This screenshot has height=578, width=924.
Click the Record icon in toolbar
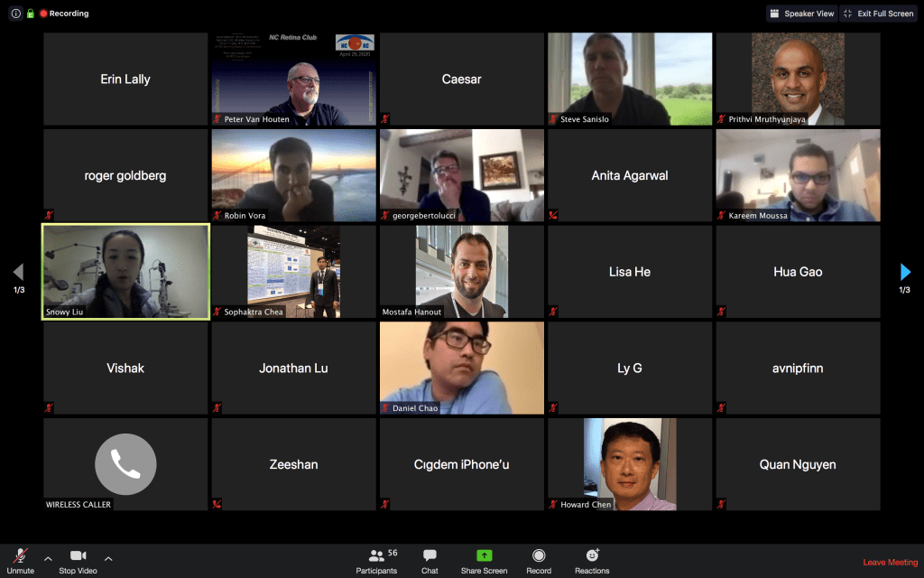point(539,555)
